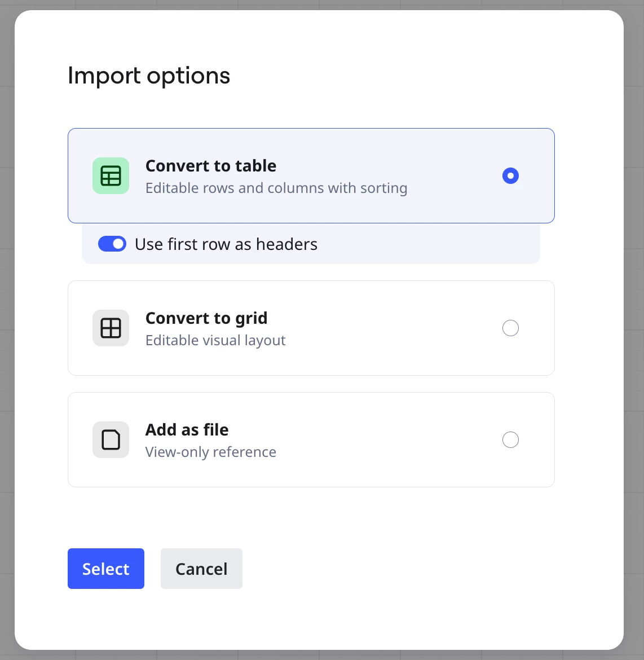Dismiss the dialog with Cancel
The width and height of the screenshot is (644, 660).
click(x=202, y=568)
